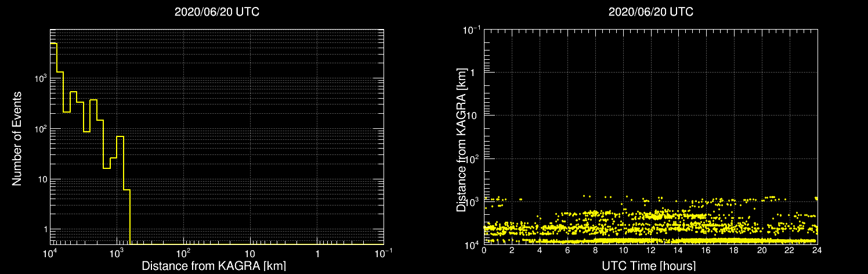The height and width of the screenshot is (274, 868).
Task: Click UTC time tick 16
Action: point(706,251)
